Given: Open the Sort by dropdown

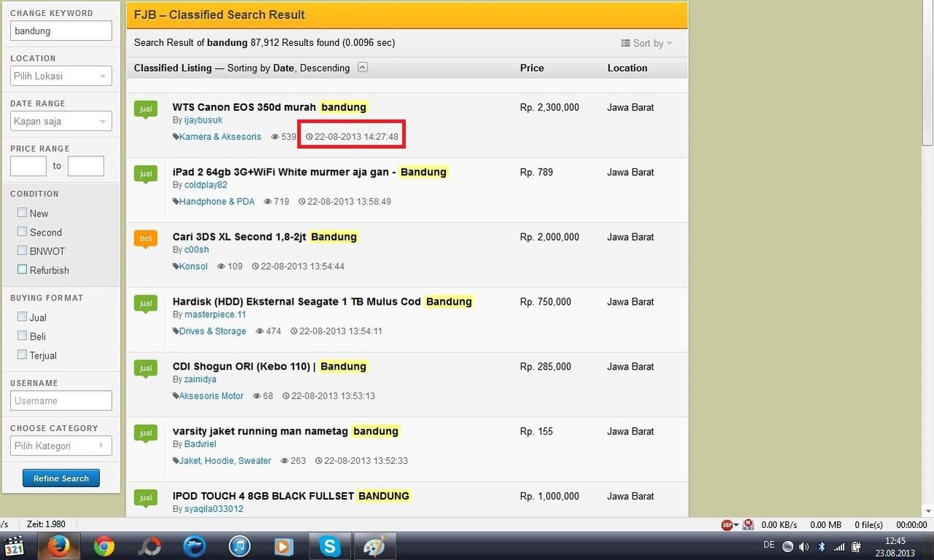Looking at the screenshot, I should (x=647, y=43).
